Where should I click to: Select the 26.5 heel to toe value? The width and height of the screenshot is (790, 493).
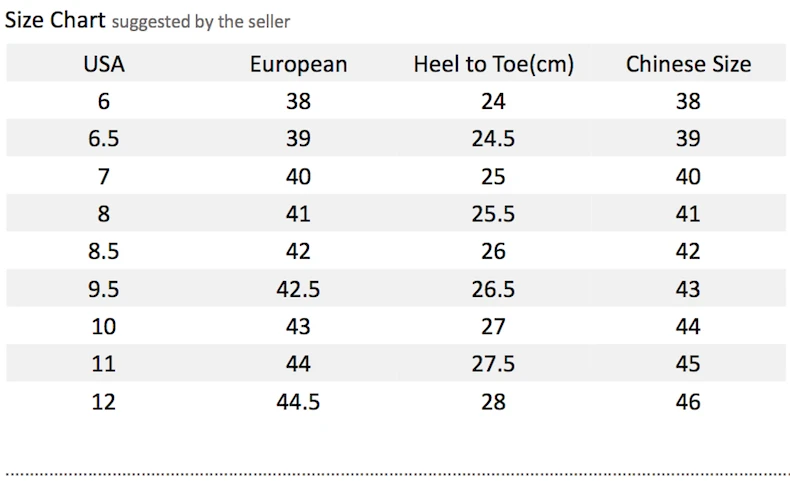493,289
